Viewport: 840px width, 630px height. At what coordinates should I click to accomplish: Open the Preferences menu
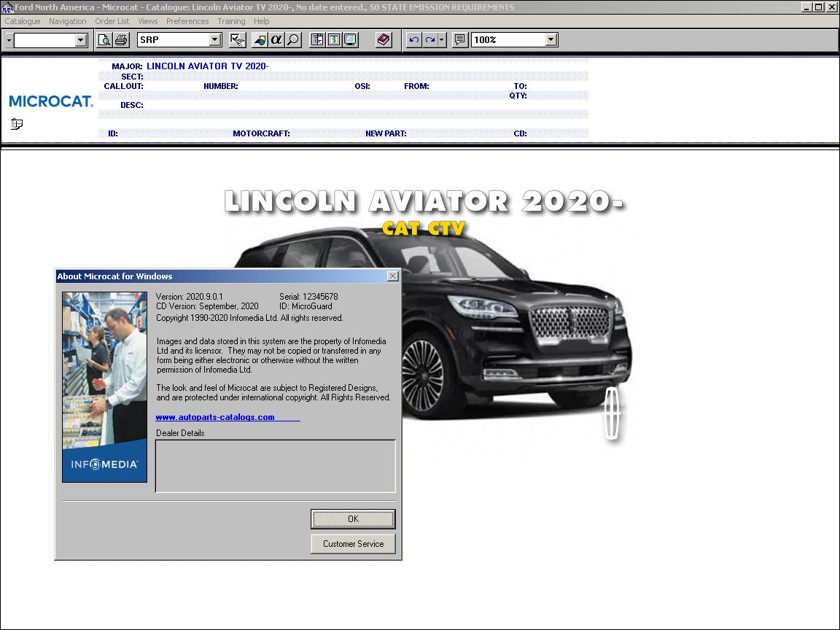pyautogui.click(x=187, y=21)
